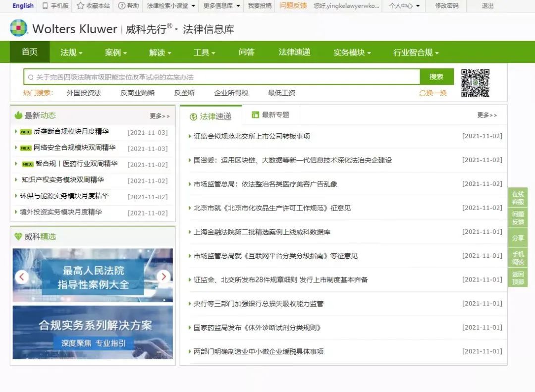Expand the 更多信息库 menu

(x=221, y=6)
